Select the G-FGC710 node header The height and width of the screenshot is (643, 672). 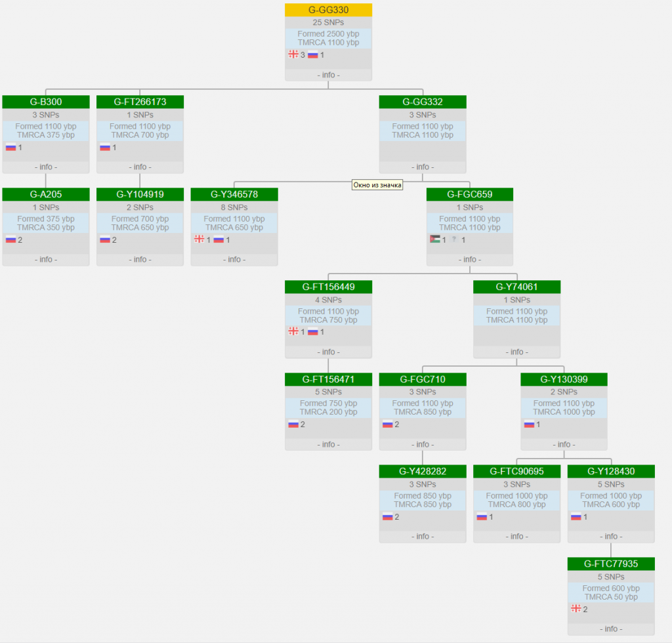423,379
